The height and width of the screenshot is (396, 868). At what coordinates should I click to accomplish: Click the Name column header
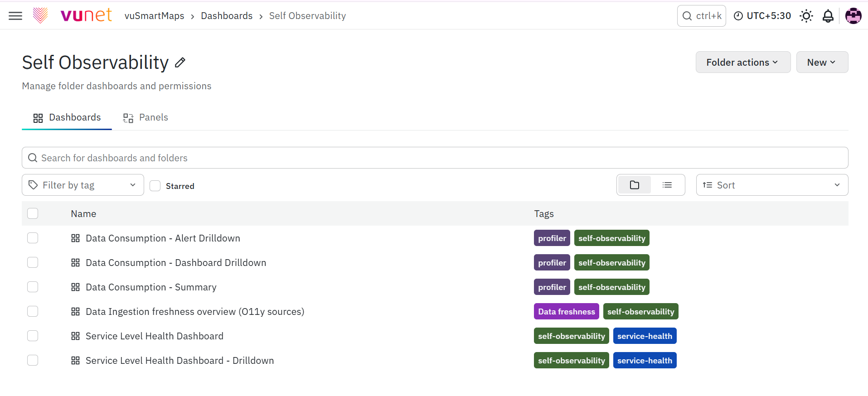[x=83, y=214]
